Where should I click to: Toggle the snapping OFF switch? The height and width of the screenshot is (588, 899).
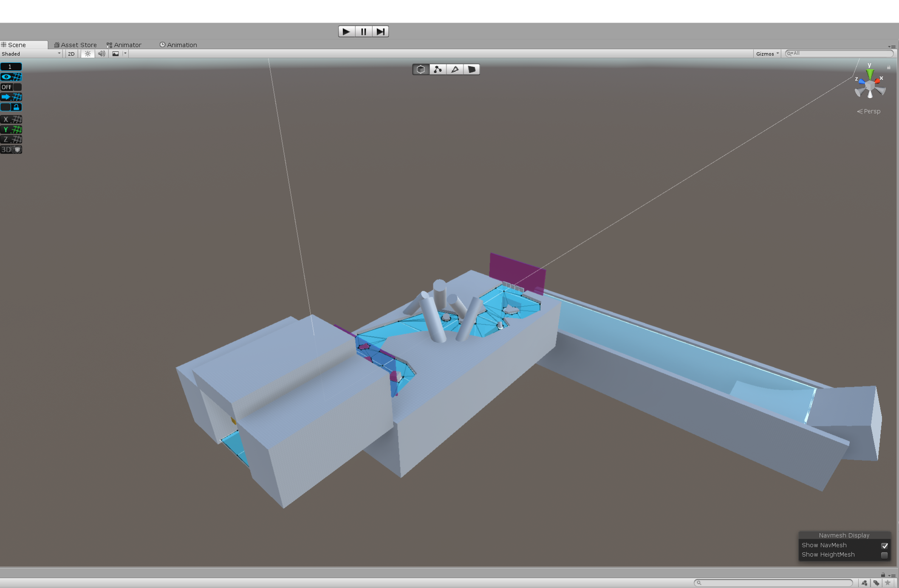point(11,87)
